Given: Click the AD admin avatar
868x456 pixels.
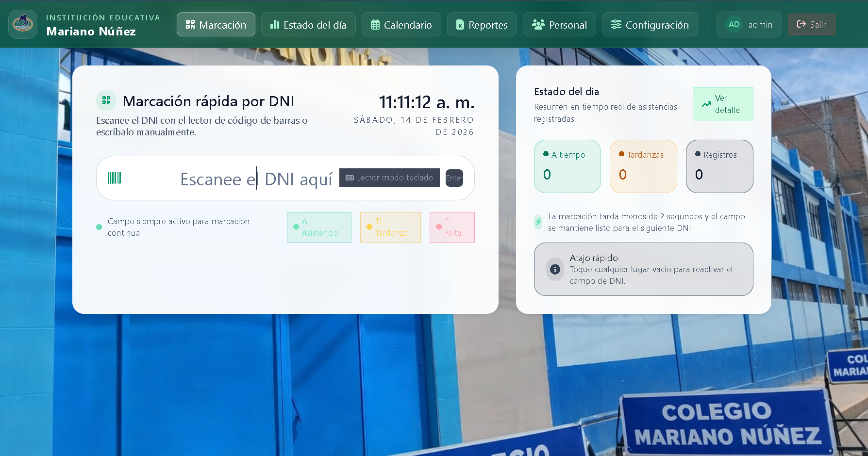Looking at the screenshot, I should click(x=734, y=24).
